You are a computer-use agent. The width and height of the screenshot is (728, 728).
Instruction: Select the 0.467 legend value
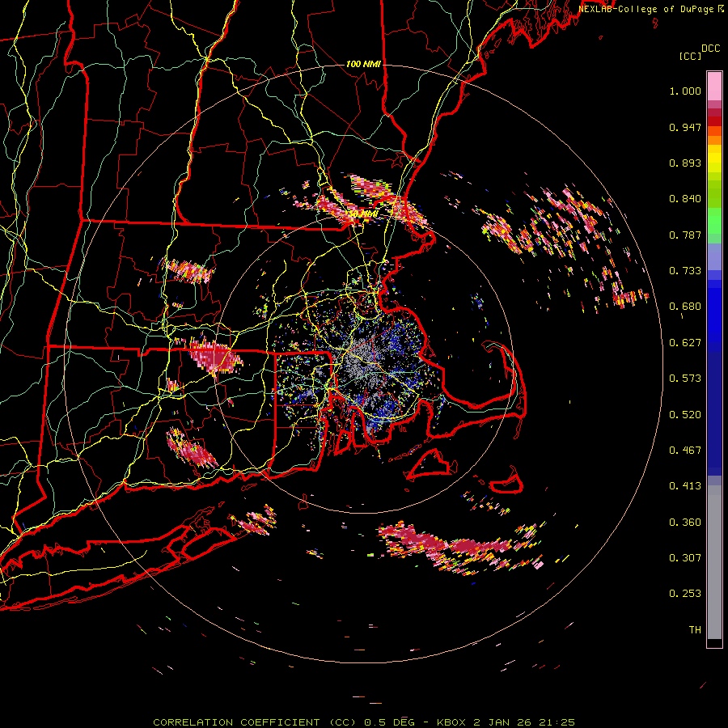(685, 451)
